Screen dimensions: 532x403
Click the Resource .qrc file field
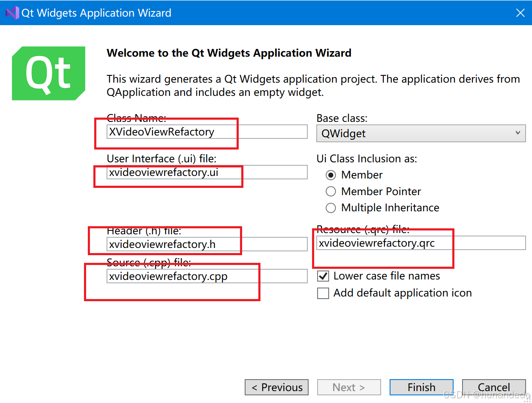click(x=421, y=243)
